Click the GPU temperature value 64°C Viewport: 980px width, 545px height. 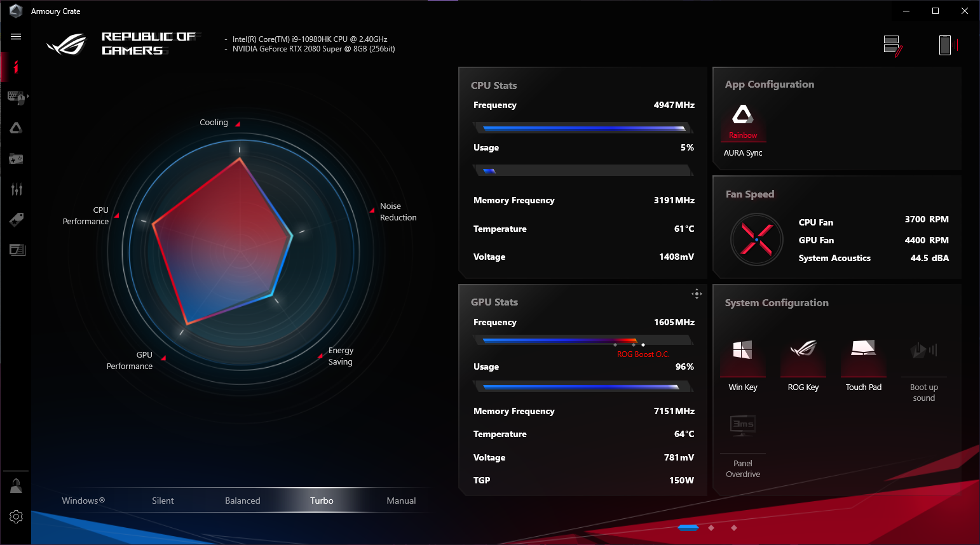tap(684, 434)
